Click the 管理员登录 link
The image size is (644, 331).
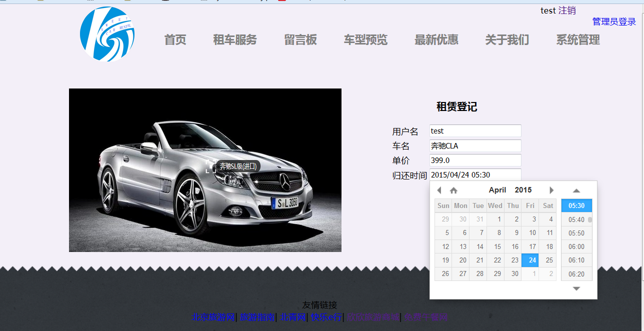pos(614,21)
